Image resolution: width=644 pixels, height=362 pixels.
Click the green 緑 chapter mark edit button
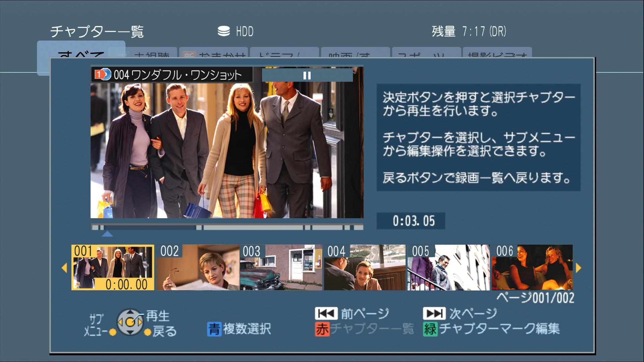pyautogui.click(x=430, y=329)
